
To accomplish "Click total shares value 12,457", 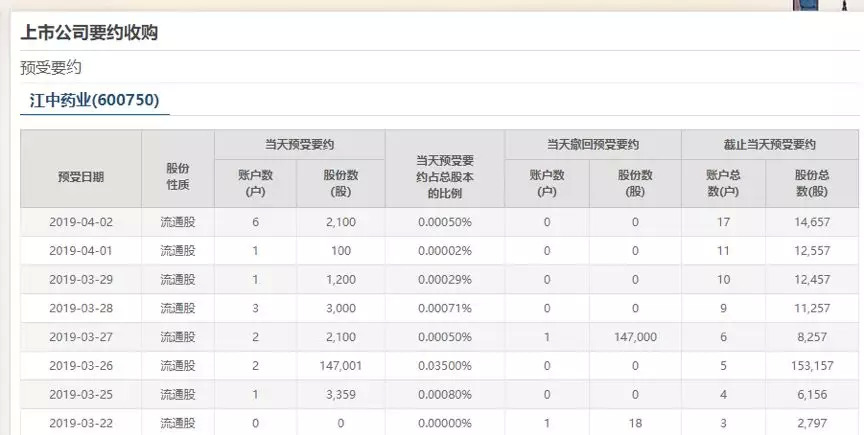I will point(812,280).
